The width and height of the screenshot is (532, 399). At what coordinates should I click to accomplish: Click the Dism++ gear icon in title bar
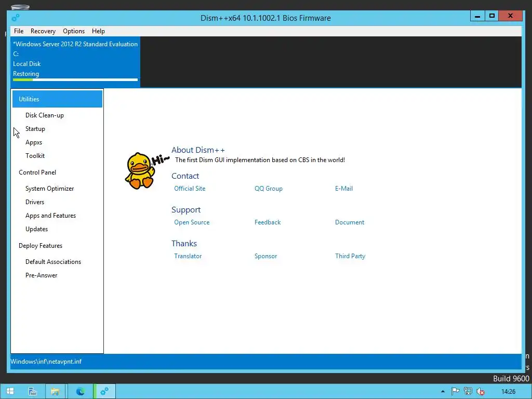click(16, 18)
